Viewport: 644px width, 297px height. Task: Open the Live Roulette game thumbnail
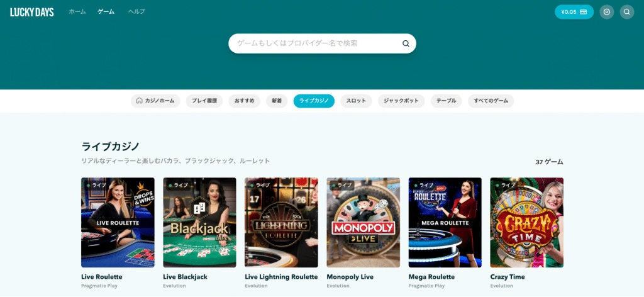tap(118, 222)
